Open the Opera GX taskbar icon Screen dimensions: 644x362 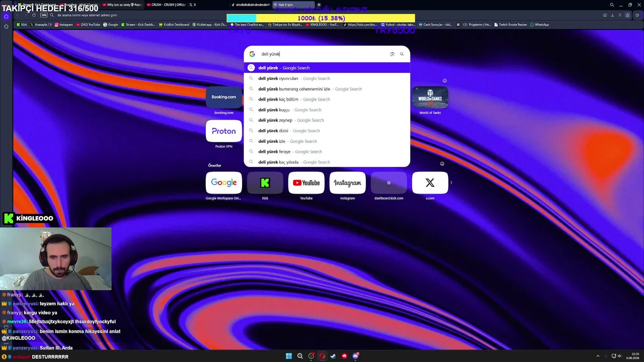[322, 356]
